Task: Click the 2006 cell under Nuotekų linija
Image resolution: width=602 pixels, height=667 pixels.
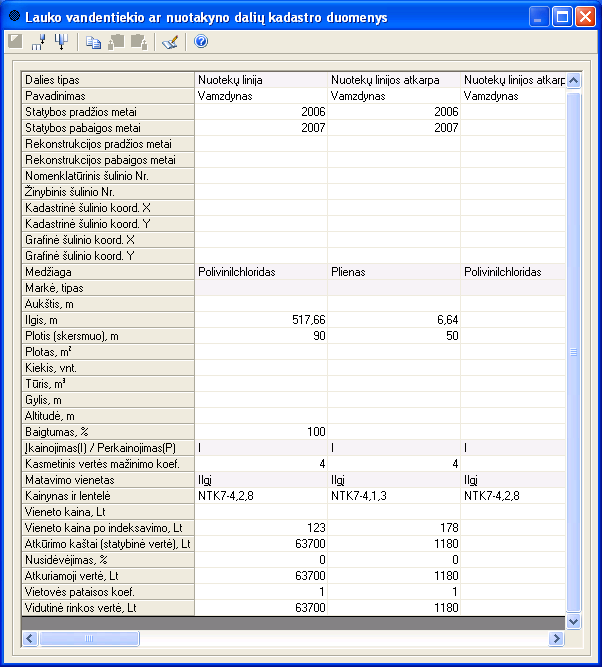Action: click(261, 112)
